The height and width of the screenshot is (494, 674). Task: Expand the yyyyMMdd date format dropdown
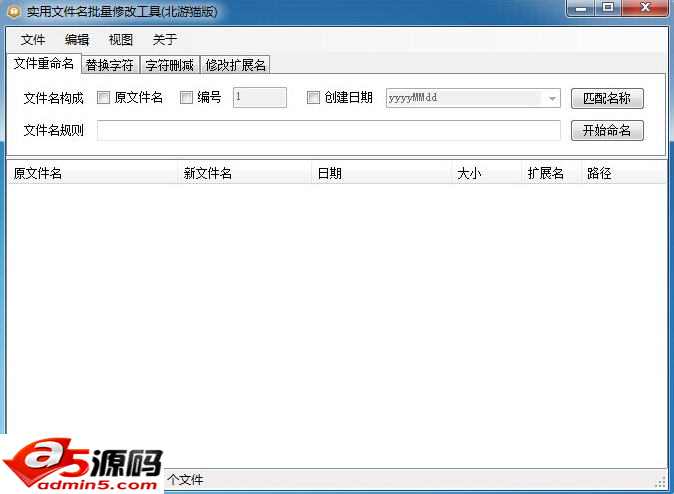click(x=552, y=98)
